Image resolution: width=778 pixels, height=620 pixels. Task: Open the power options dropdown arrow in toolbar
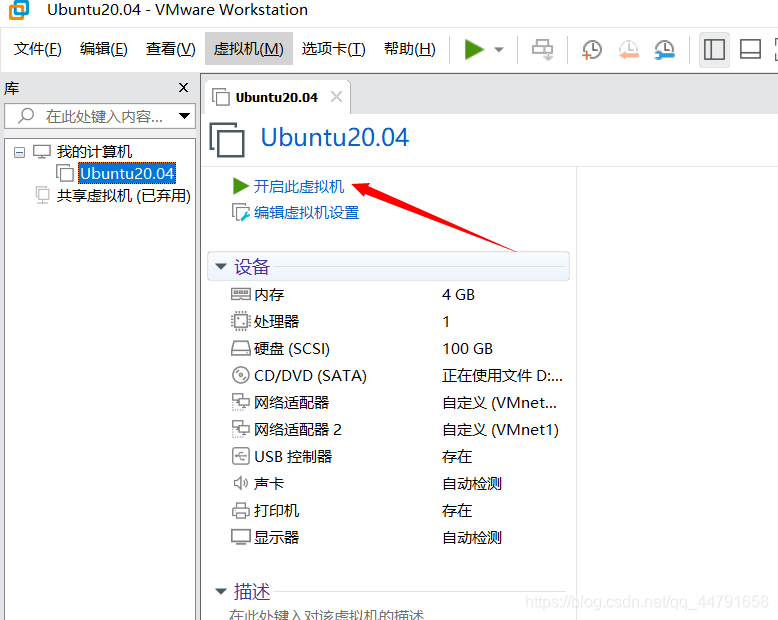[499, 50]
